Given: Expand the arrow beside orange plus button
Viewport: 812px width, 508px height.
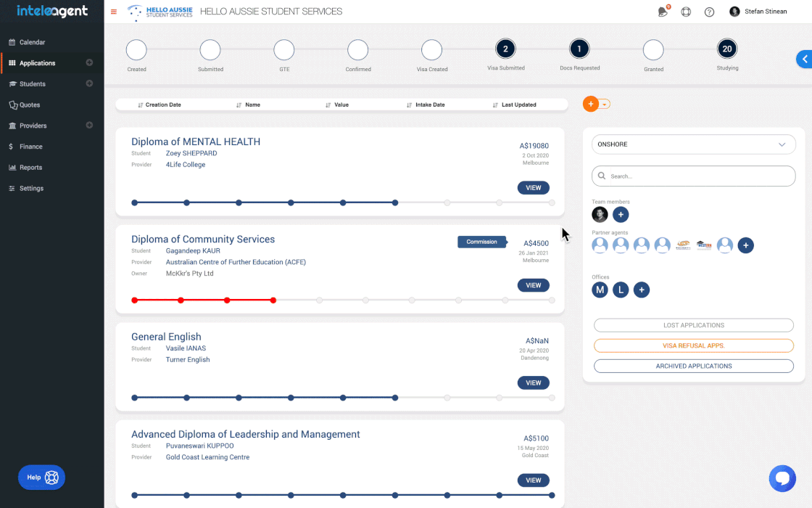Looking at the screenshot, I should (x=605, y=105).
